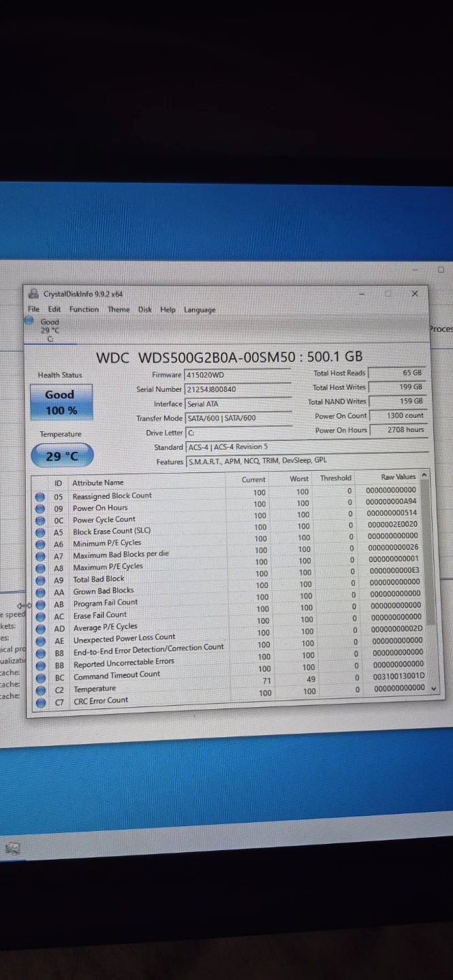Click the attribute list scroll up arrow
This screenshot has width=453, height=980.
point(425,475)
